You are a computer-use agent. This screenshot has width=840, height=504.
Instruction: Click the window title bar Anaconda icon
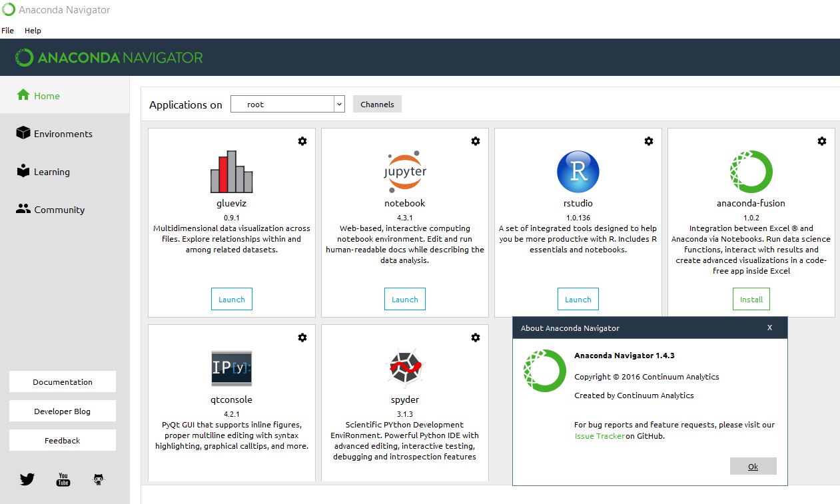9,10
